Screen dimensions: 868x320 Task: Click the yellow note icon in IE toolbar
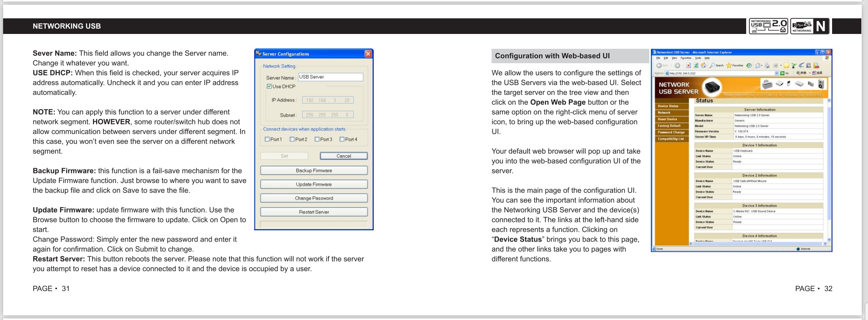coord(786,66)
